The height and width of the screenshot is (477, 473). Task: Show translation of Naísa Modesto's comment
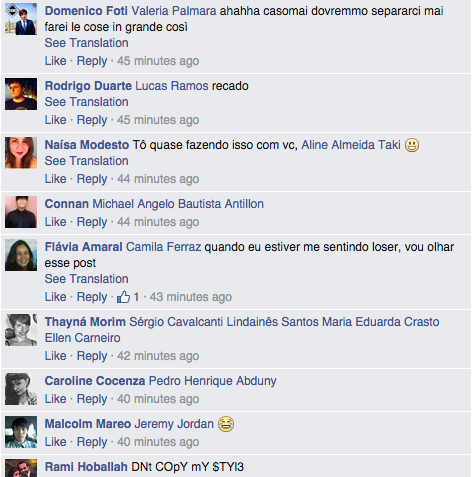coord(87,161)
